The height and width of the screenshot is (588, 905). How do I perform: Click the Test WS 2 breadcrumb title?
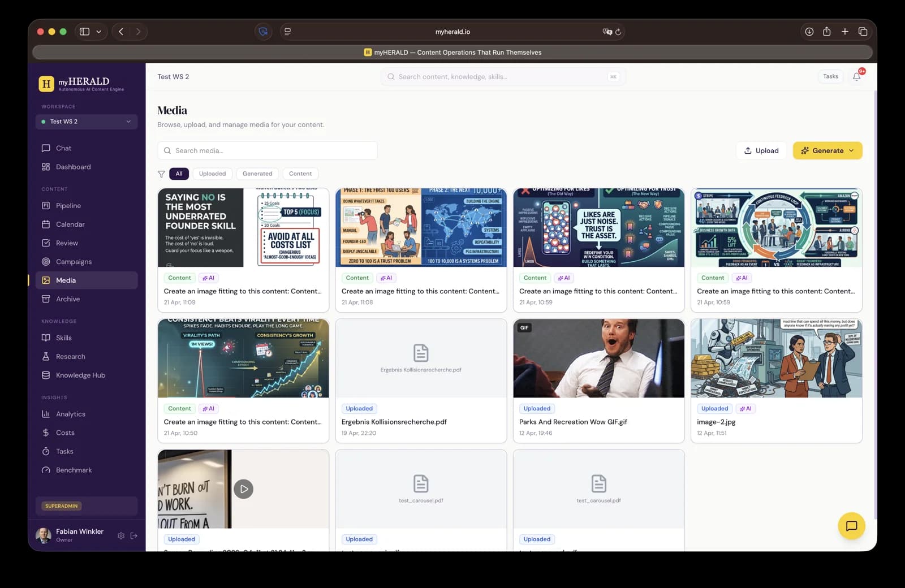(x=173, y=77)
